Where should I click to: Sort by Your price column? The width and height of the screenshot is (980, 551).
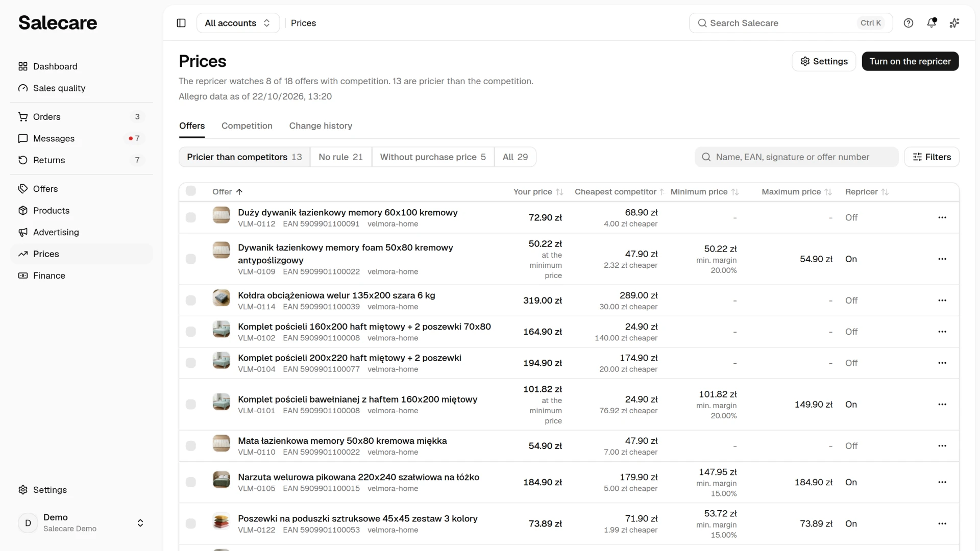538,192
